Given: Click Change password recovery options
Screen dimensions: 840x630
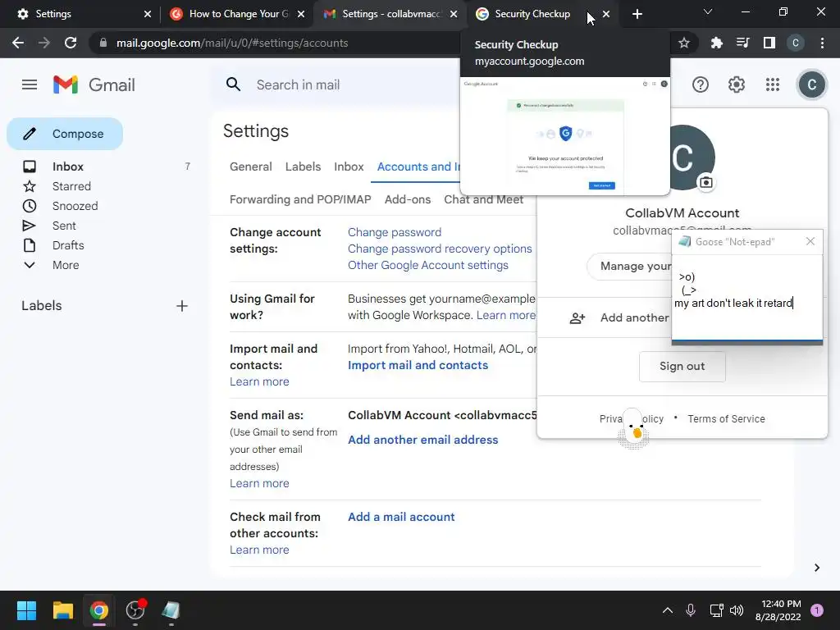Looking at the screenshot, I should click(440, 249).
